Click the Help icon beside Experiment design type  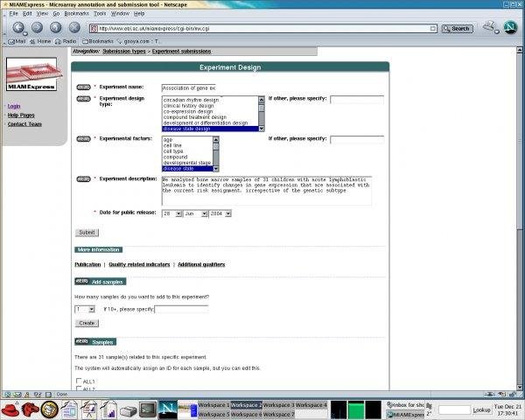pos(83,99)
